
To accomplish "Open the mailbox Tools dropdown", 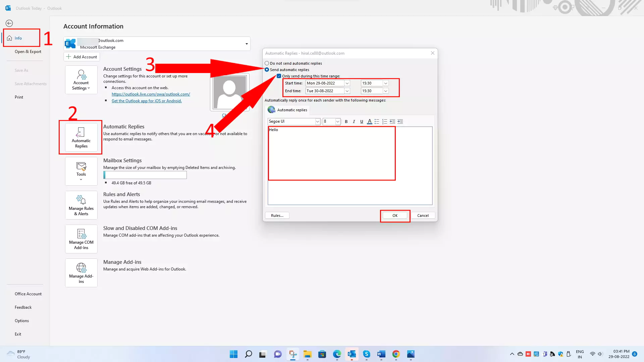I will (81, 171).
